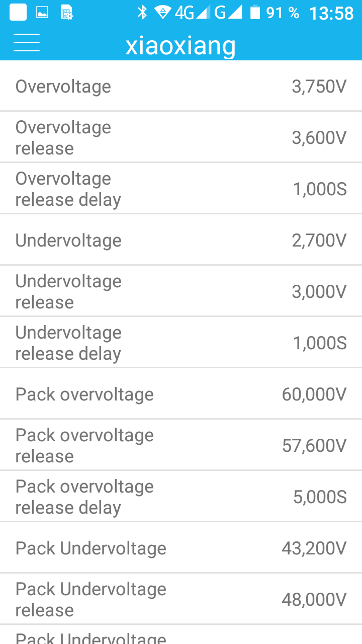Open Pack overvoltage release delay setting
Image resolution: width=362 pixels, height=644 pixels.
click(x=181, y=497)
